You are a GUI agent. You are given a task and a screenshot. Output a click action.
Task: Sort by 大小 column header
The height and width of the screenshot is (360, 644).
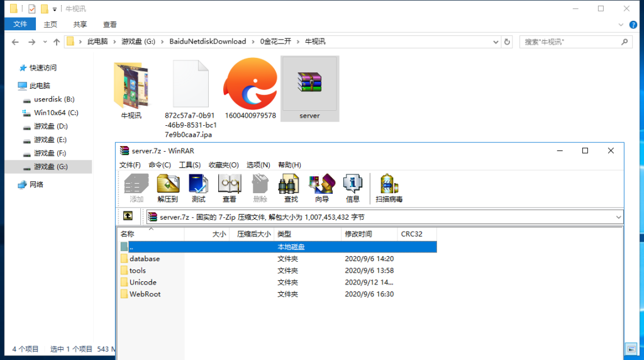point(207,234)
